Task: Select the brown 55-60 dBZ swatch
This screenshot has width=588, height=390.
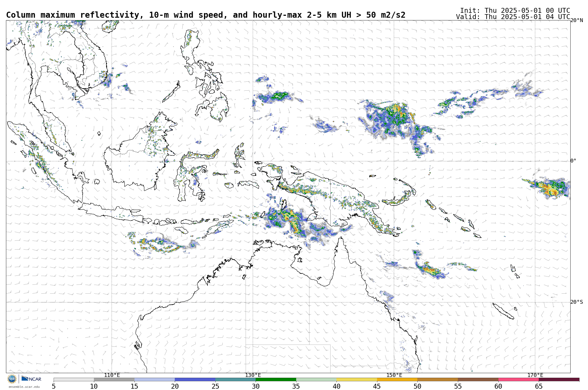Action: point(478,379)
